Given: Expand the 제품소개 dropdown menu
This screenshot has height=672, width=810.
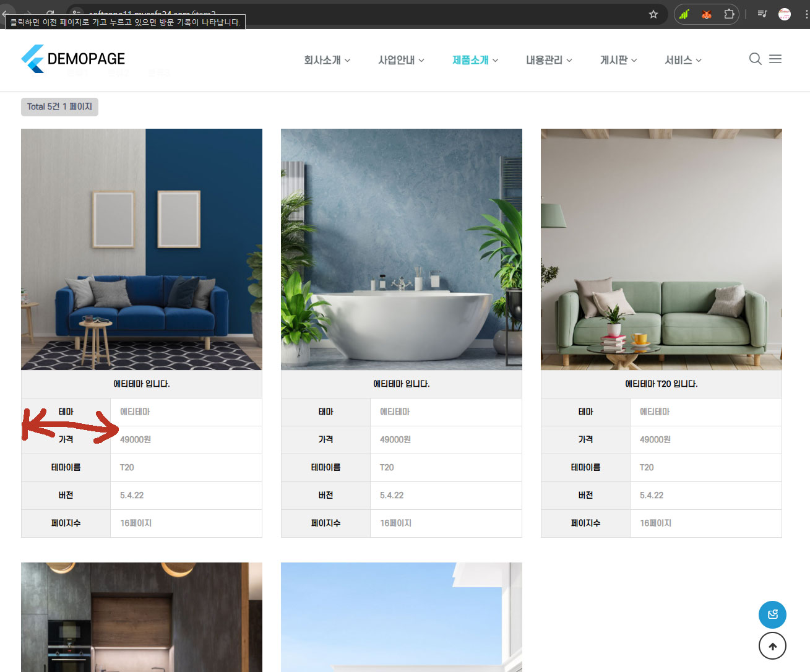Looking at the screenshot, I should [x=475, y=60].
